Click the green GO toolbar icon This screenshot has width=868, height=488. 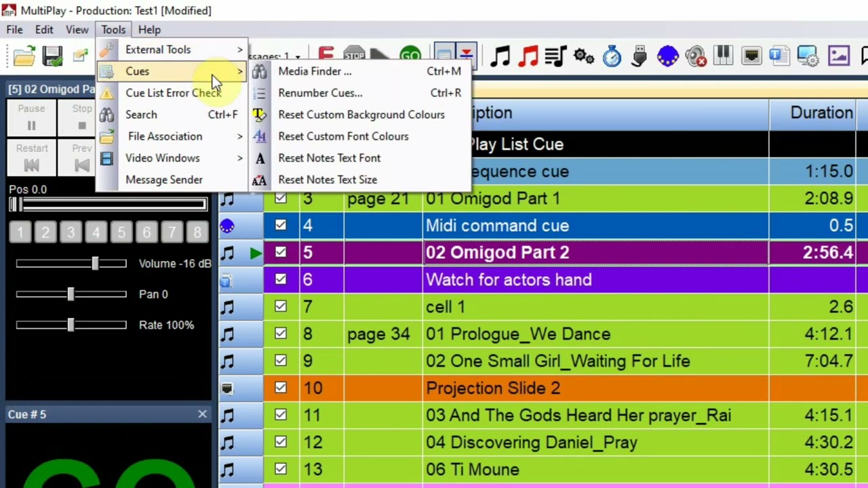pos(410,56)
